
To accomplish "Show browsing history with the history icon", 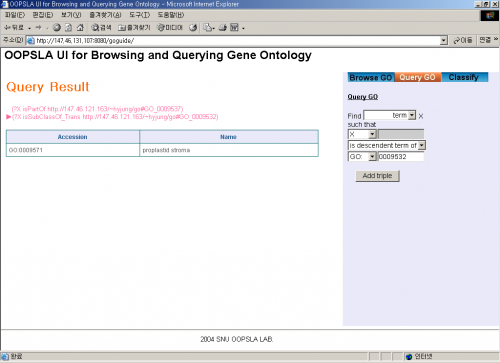I will pos(193,28).
